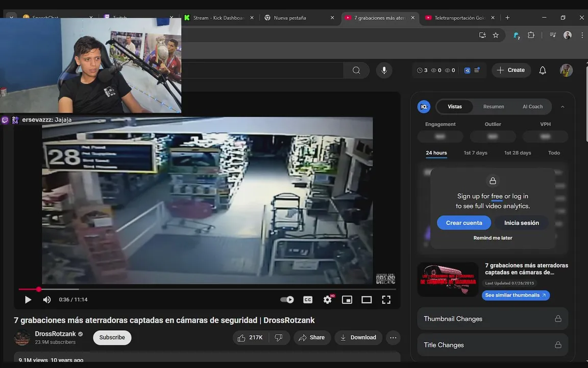The image size is (588, 368).
Task: Click the vidIQ blue logo in header
Action: tap(467, 70)
